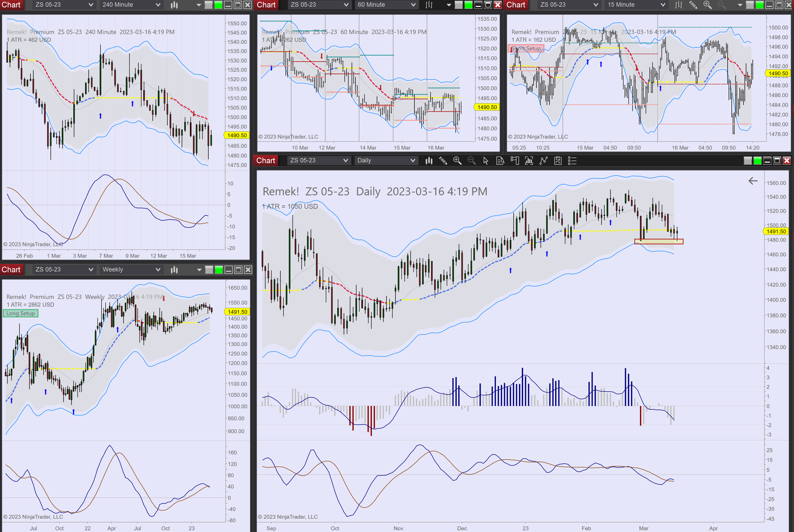
Task: Open Data Box icon in Daily chart toolbar
Action: tap(500, 161)
